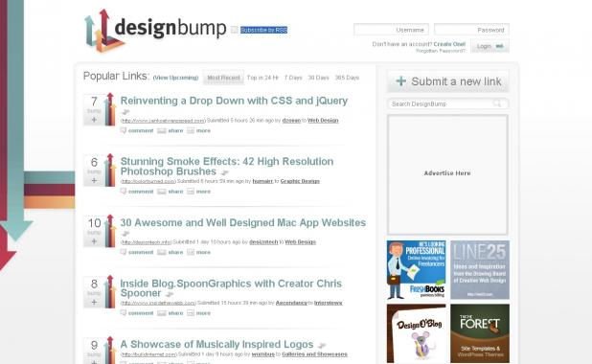Select the 30 Days tab
The height and width of the screenshot is (364, 592).
tap(318, 78)
